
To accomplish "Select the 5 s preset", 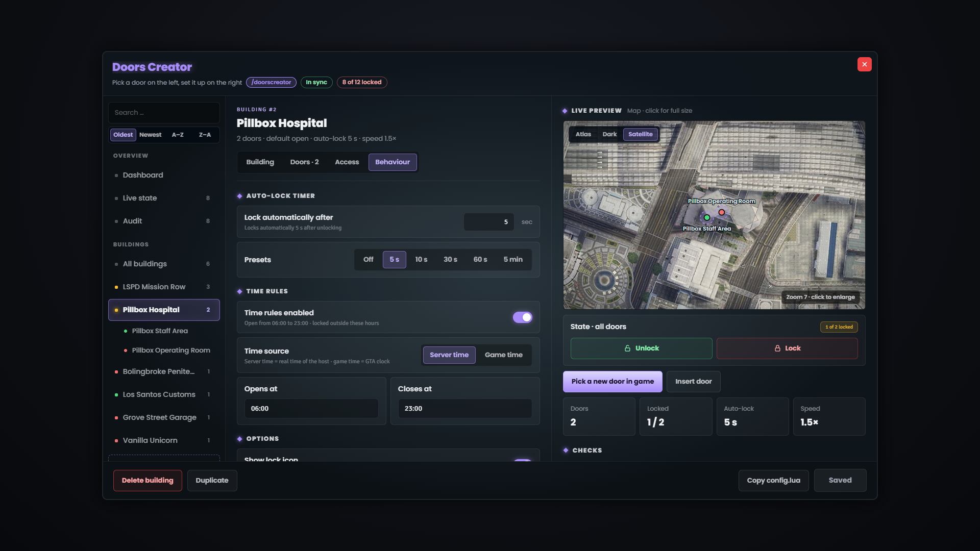I will [395, 260].
